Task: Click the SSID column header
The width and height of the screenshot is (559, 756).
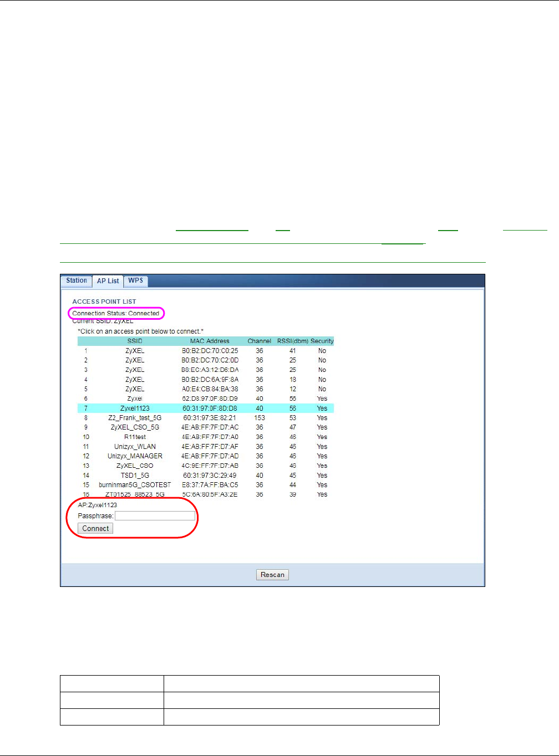Action: tap(135, 341)
